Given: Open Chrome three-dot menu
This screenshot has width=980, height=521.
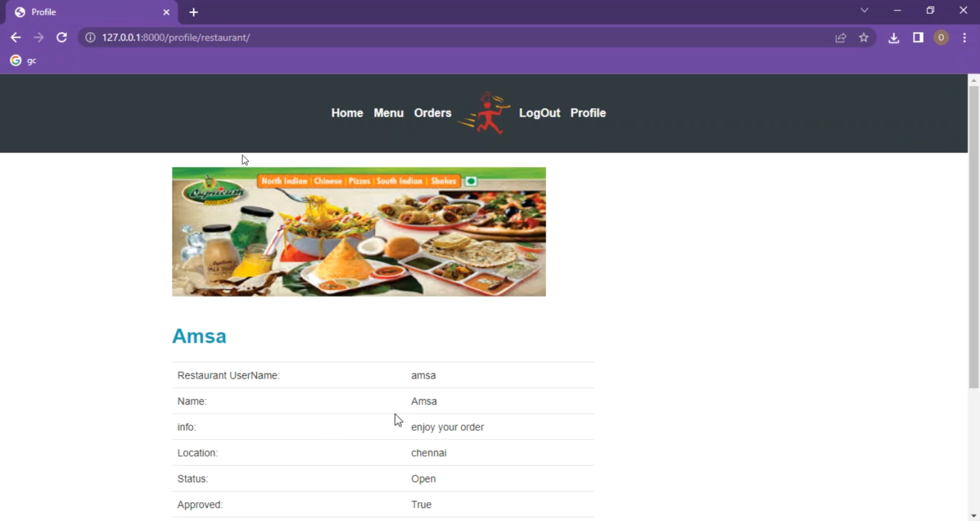Looking at the screenshot, I should [x=964, y=38].
